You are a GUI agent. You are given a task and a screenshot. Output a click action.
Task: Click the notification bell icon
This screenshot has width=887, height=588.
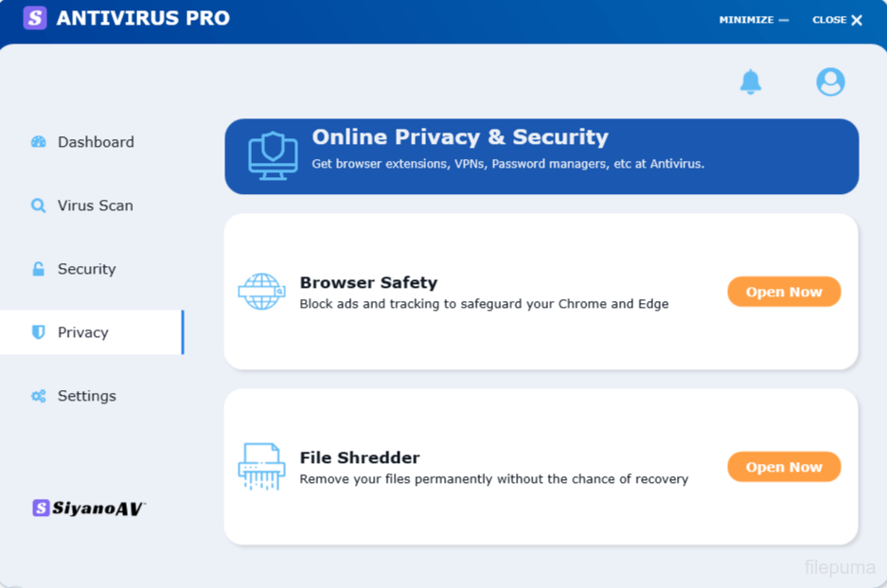[x=751, y=82]
